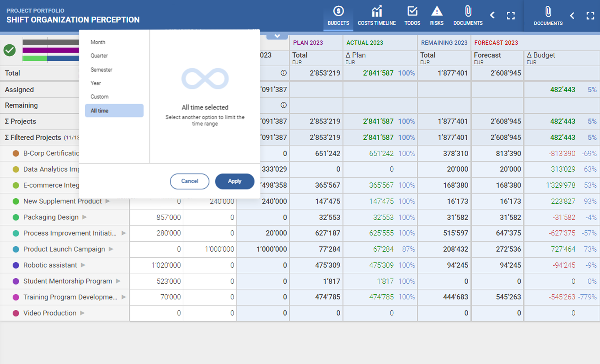This screenshot has width=600, height=364.
Task: Click Video Production pink color dot
Action: click(x=16, y=313)
